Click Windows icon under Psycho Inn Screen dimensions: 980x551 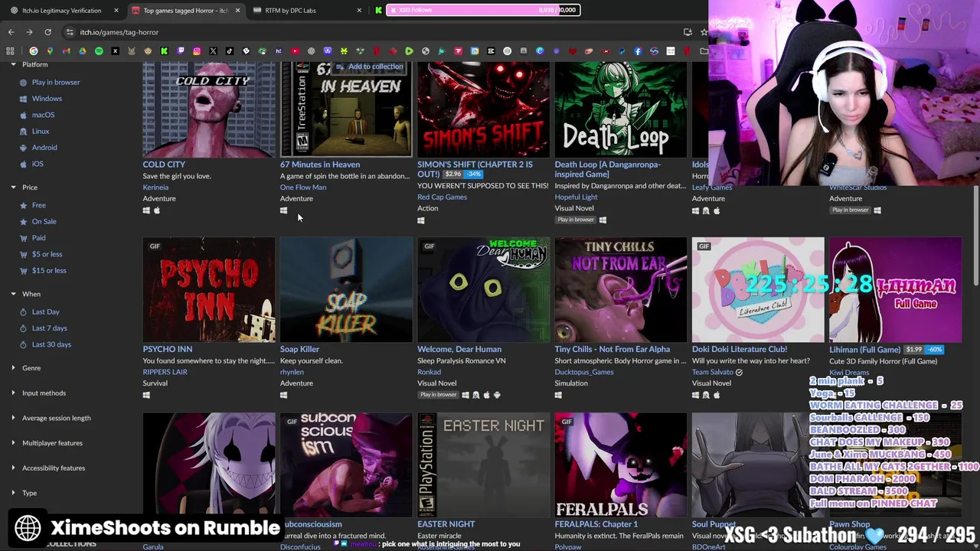(x=146, y=395)
